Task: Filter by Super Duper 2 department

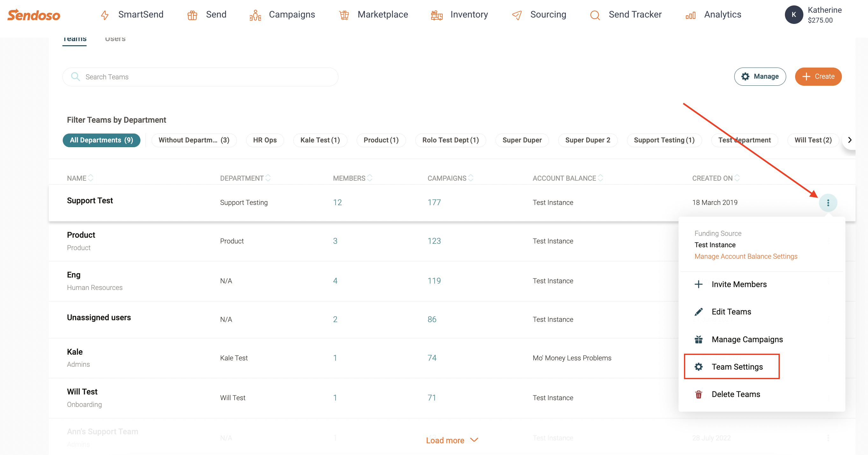Action: tap(588, 140)
